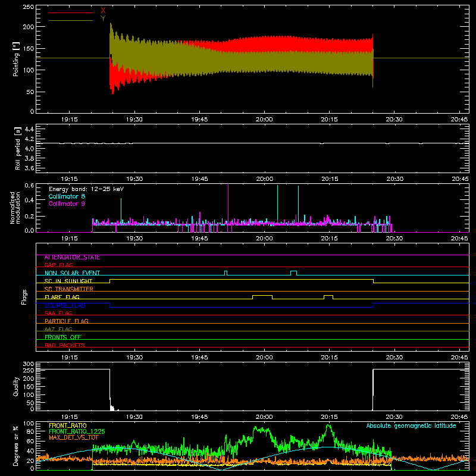
Task: Click the 4.4 value on roll period axis
Action: tap(29, 129)
